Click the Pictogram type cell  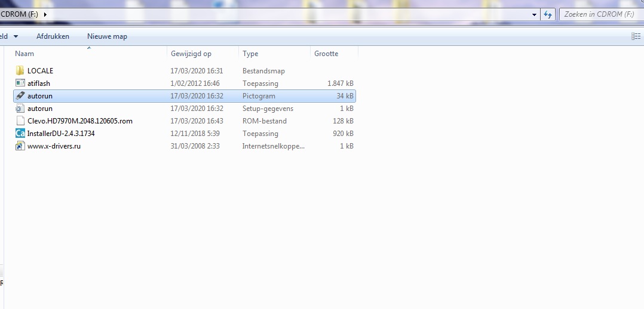(259, 96)
